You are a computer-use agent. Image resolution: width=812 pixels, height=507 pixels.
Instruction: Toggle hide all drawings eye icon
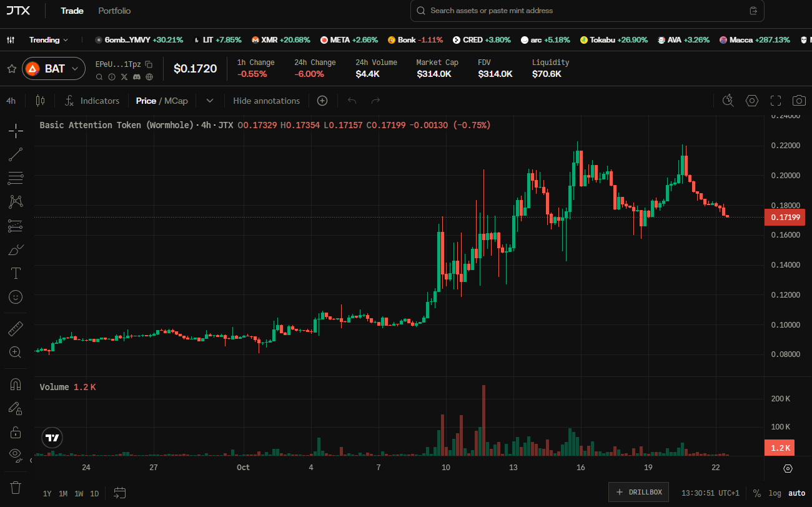coord(16,454)
